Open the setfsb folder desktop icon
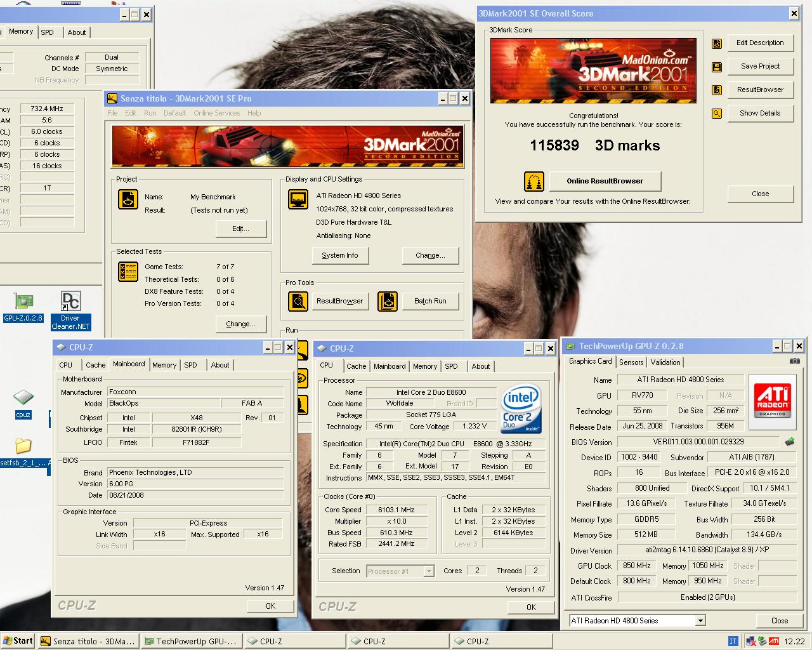Screen dimensions: 812x650 23,452
